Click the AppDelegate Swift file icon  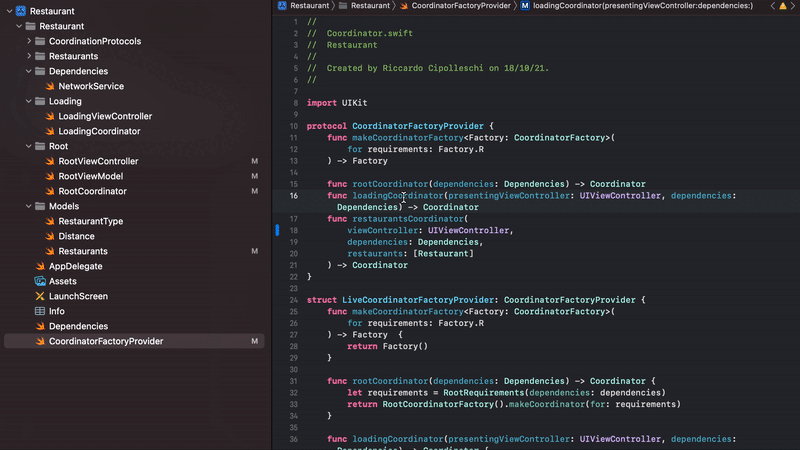(x=40, y=266)
